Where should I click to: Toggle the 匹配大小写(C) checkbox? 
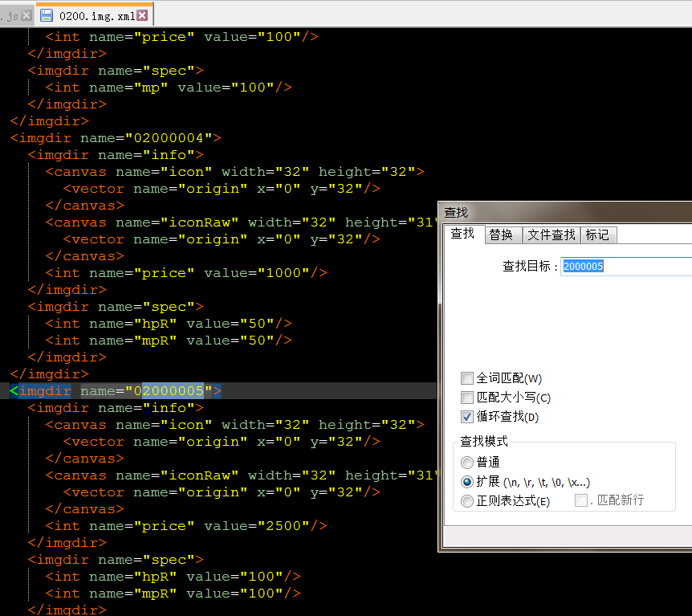coord(467,398)
